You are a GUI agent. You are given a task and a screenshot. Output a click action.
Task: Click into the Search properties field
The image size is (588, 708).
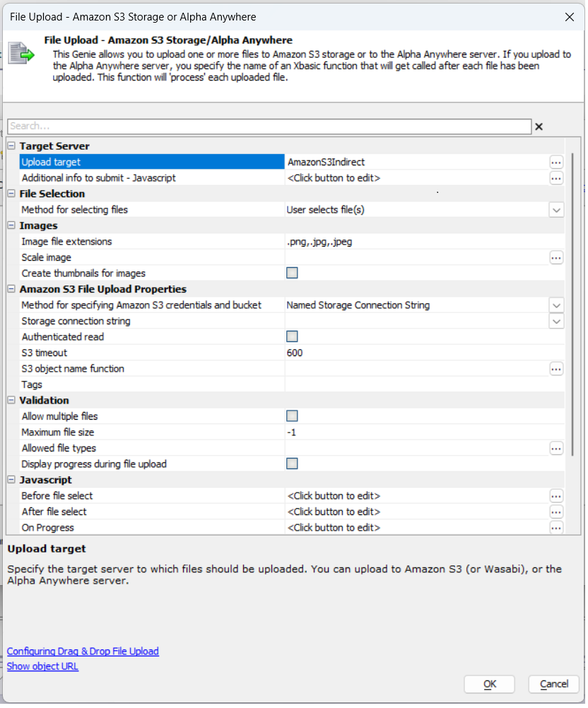point(271,127)
